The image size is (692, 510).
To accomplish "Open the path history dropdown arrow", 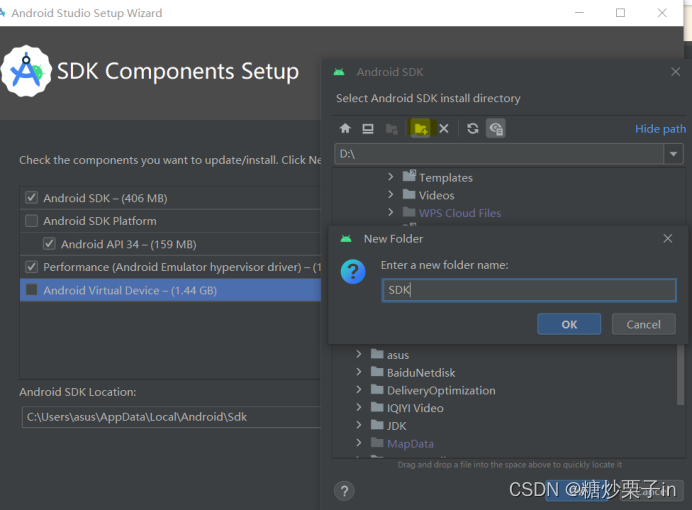I will (x=673, y=154).
